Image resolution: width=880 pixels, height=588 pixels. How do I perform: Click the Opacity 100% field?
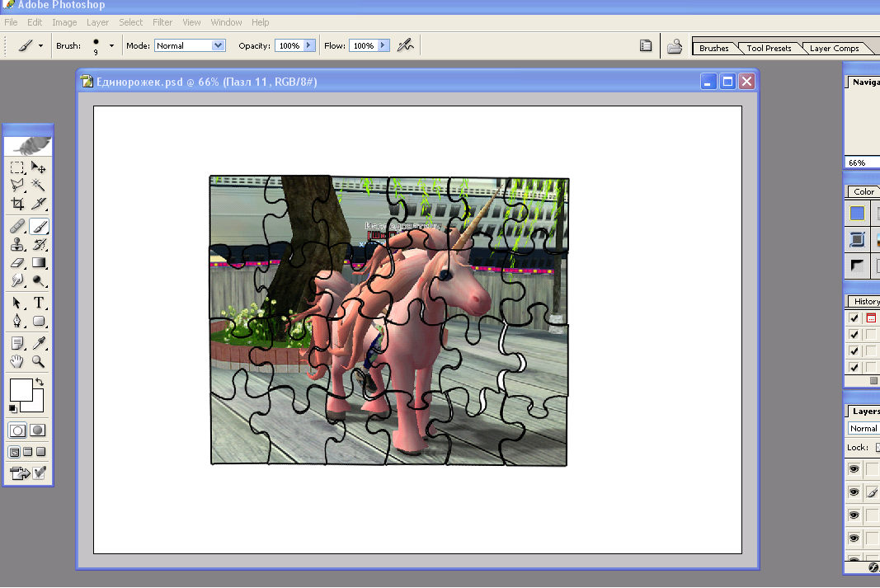[x=289, y=45]
